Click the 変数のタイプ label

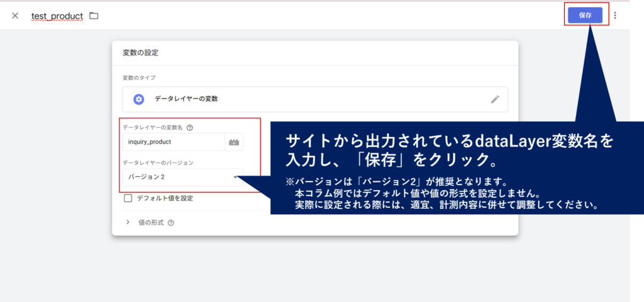pyautogui.click(x=139, y=77)
